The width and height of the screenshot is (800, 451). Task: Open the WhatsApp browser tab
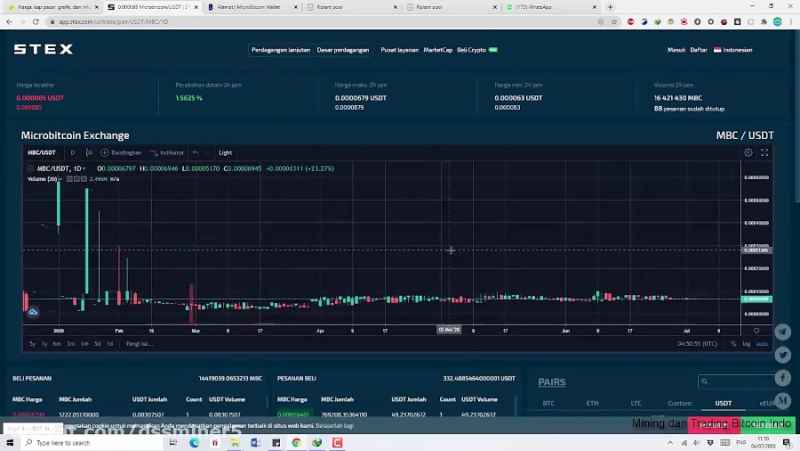click(551, 7)
